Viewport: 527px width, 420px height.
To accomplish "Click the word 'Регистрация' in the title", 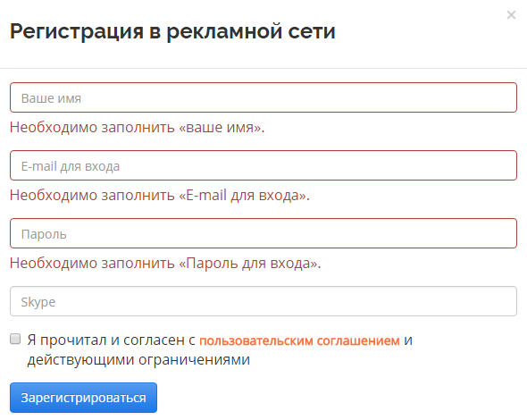I will (77, 32).
